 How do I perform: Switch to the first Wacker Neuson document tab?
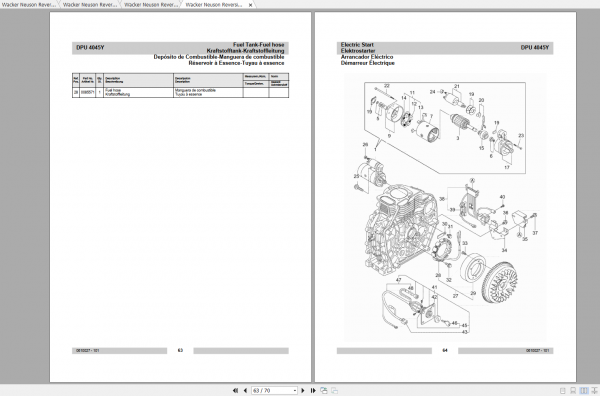tap(29, 5)
